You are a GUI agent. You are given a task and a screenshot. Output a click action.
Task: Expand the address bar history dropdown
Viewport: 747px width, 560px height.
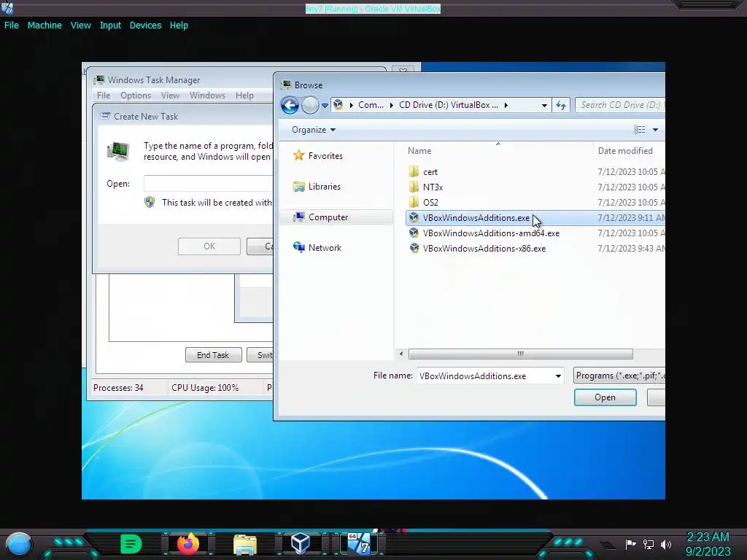pyautogui.click(x=544, y=105)
